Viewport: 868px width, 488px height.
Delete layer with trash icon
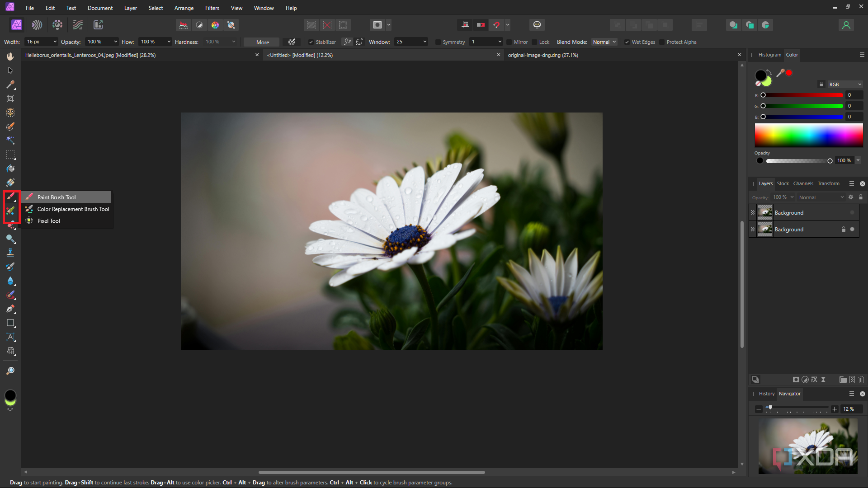click(x=861, y=380)
